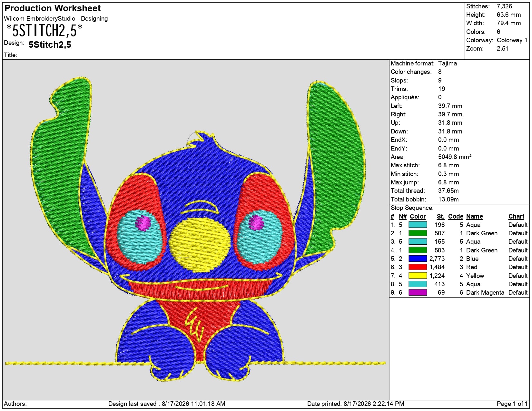Click the 'Design last saved' timestamp
Viewport: 532px width, 411px height.
[x=167, y=404]
